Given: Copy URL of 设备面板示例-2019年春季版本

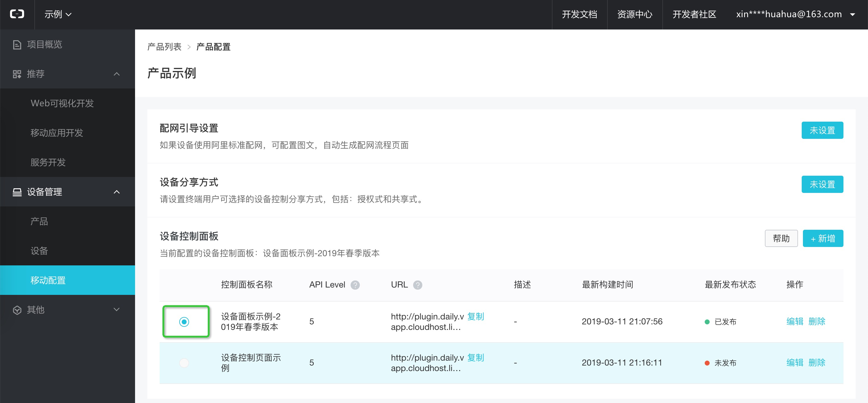Looking at the screenshot, I should coord(475,316).
